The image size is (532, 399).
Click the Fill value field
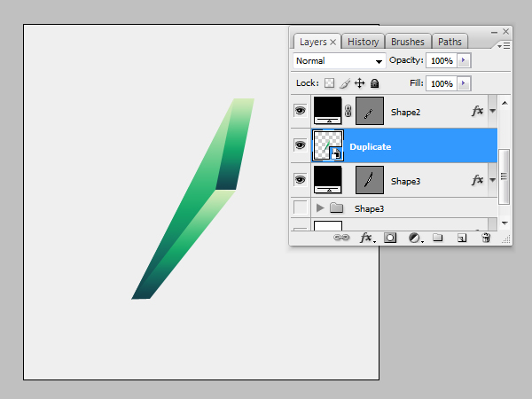pos(442,83)
